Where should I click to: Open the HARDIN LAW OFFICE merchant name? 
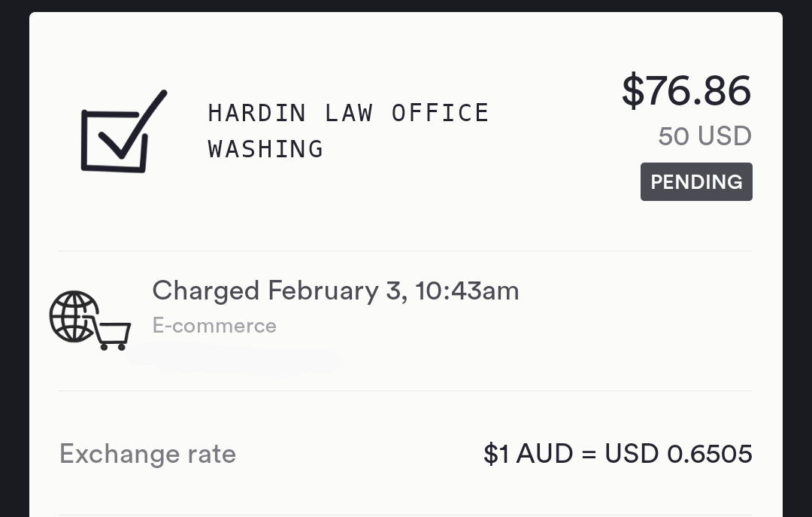click(348, 113)
